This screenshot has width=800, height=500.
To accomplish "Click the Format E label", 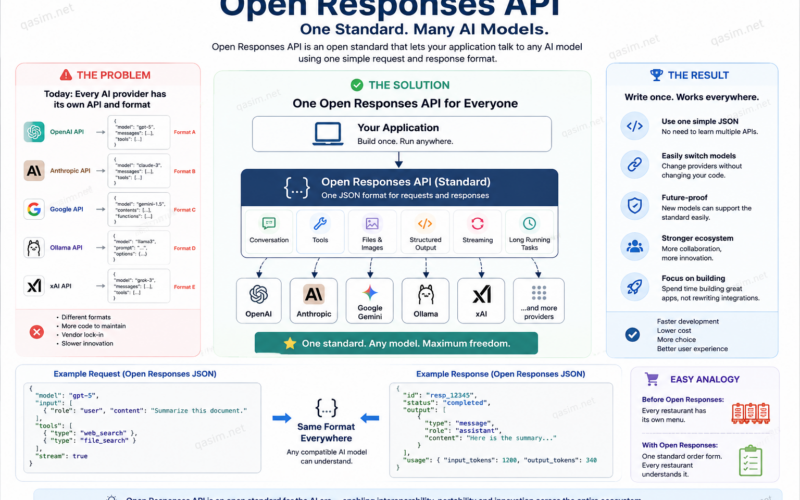I will pyautogui.click(x=185, y=287).
